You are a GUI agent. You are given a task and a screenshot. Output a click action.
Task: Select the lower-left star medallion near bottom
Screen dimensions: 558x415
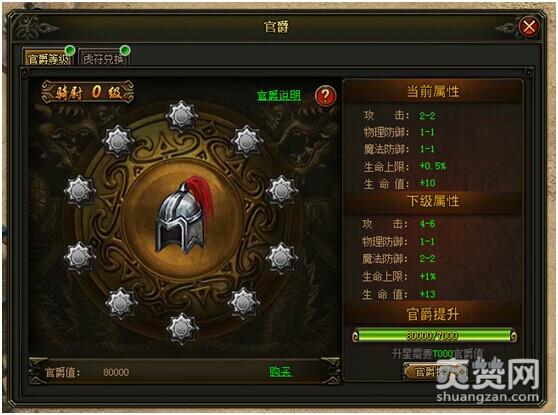(121, 303)
